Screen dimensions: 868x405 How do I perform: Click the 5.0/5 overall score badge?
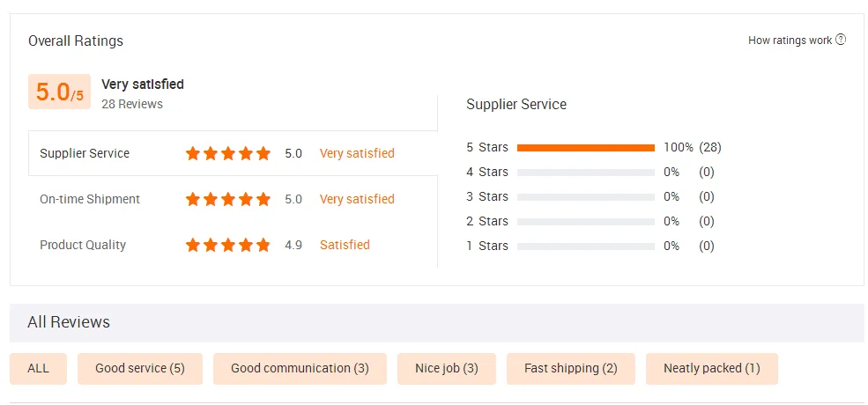coord(59,92)
